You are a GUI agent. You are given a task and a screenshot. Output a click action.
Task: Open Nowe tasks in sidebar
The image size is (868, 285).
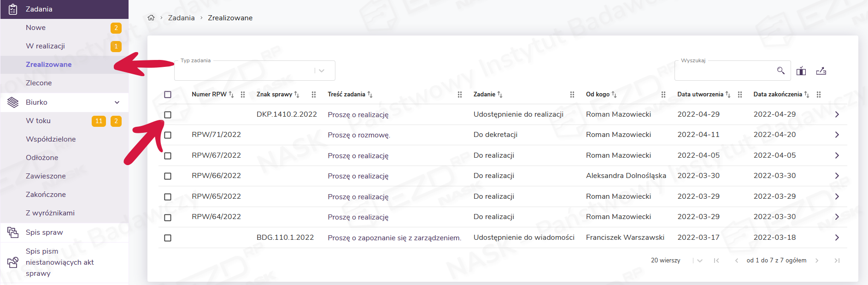coord(36,28)
